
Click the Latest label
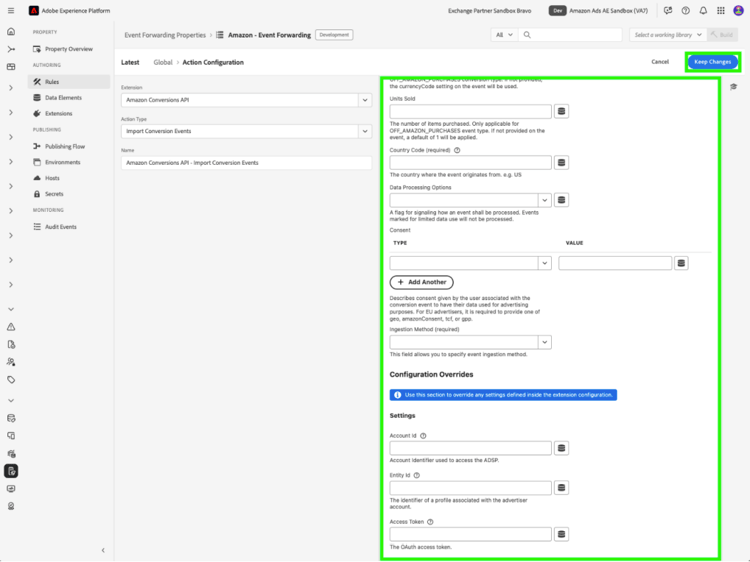[130, 62]
